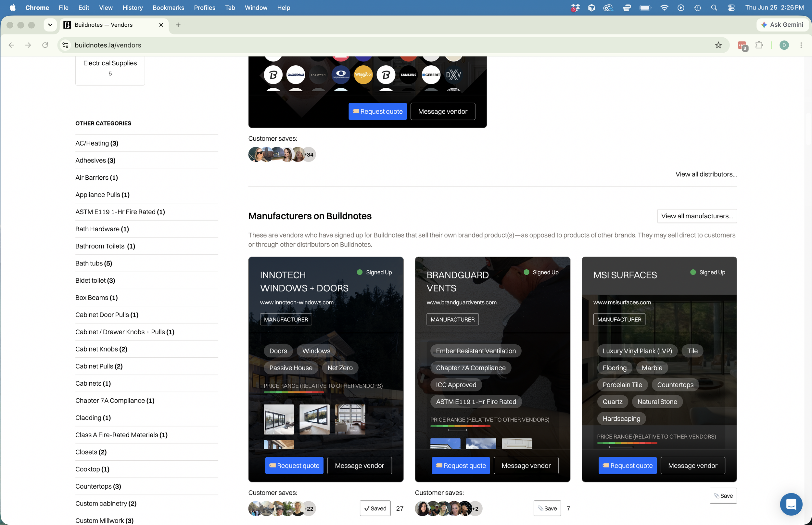The width and height of the screenshot is (812, 525).
Task: Save the Brandguard Vents vendor
Action: [x=547, y=508]
